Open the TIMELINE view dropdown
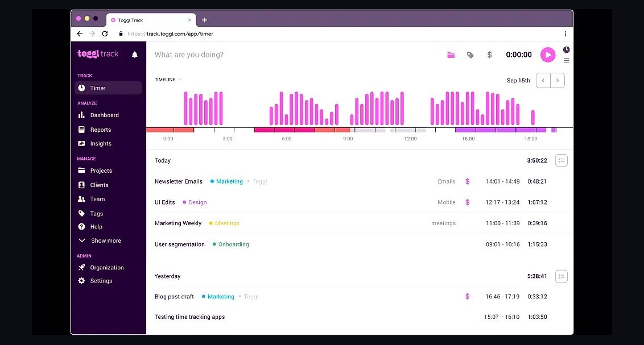The width and height of the screenshot is (644, 345). click(168, 80)
